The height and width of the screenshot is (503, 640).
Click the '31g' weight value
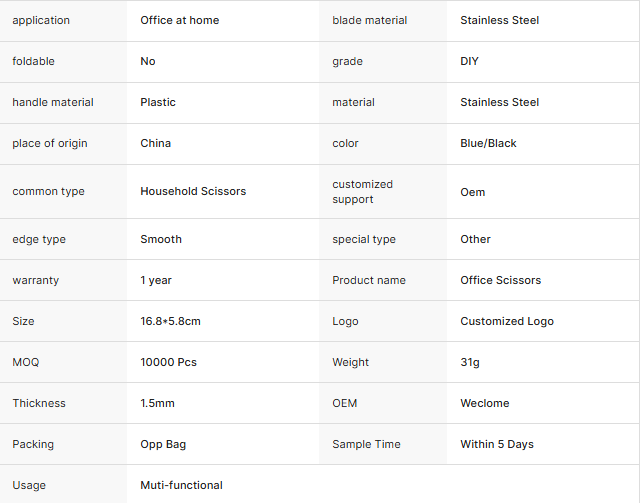(x=470, y=362)
